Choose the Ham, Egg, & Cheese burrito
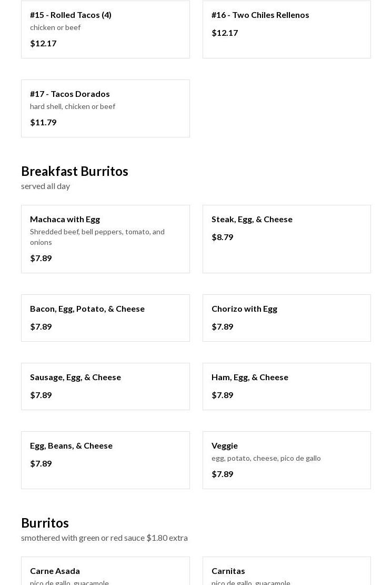392x585 pixels. pyautogui.click(x=286, y=386)
